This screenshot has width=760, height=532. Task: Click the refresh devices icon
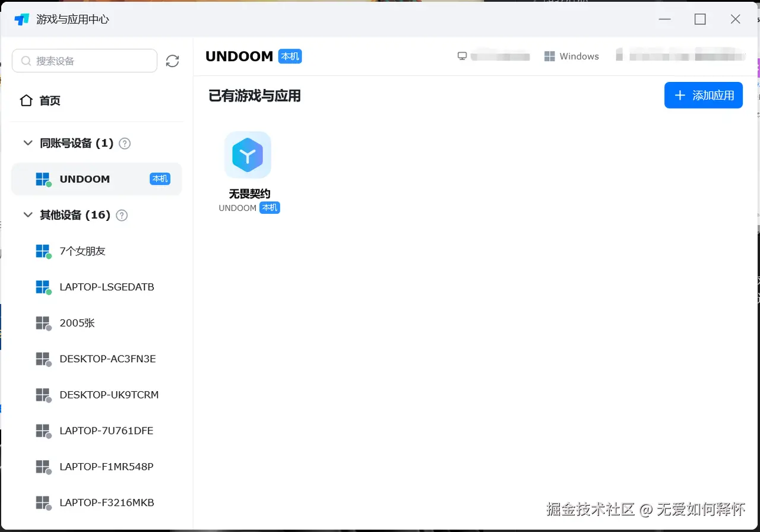pyautogui.click(x=172, y=61)
